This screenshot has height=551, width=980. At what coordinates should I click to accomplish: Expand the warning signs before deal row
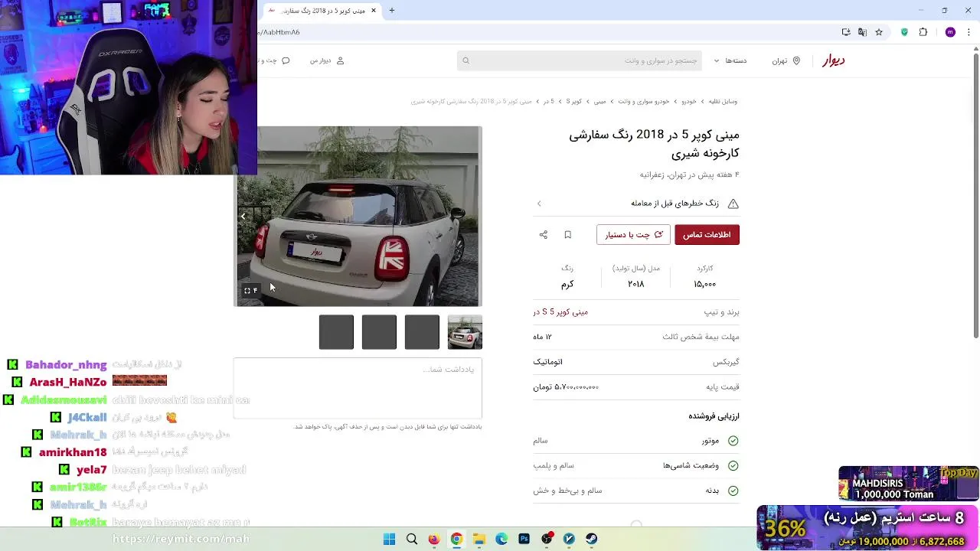tap(636, 204)
